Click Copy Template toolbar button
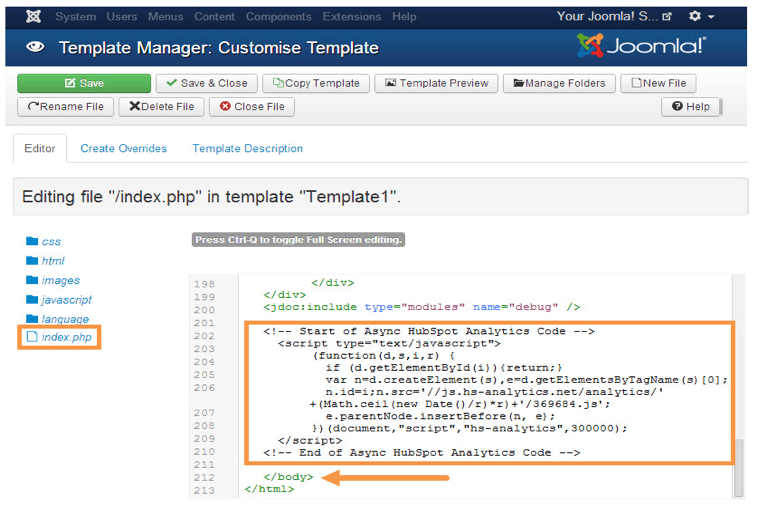 316,83
